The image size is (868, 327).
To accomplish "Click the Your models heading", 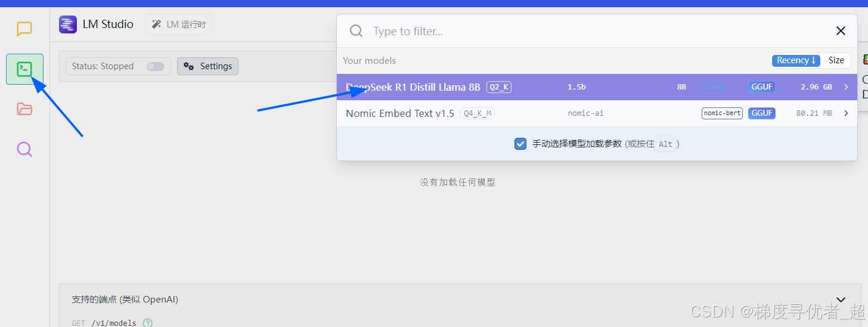I will click(x=369, y=61).
